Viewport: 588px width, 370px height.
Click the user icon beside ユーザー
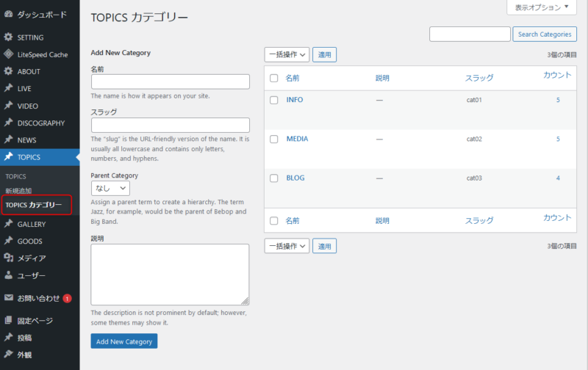(8, 276)
